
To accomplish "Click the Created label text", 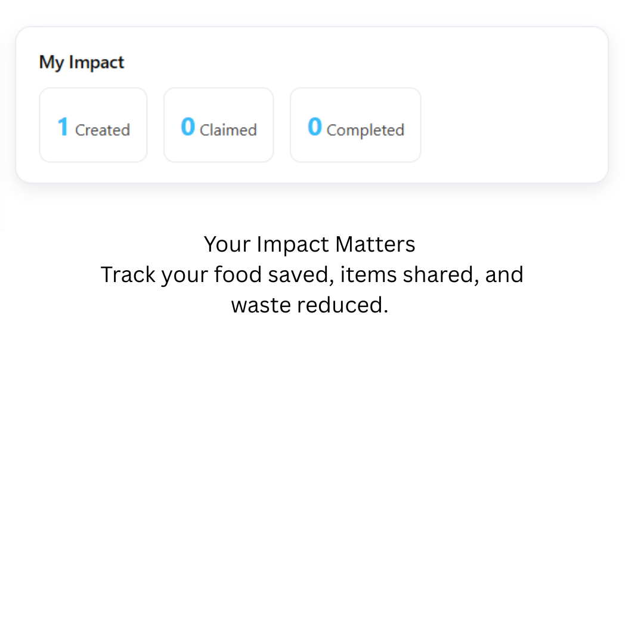I will tap(103, 130).
